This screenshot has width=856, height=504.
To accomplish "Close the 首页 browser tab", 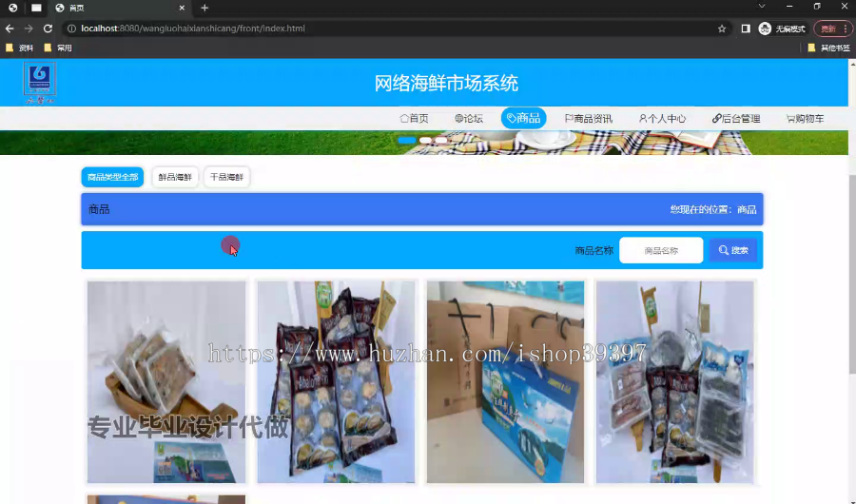I will pyautogui.click(x=182, y=8).
